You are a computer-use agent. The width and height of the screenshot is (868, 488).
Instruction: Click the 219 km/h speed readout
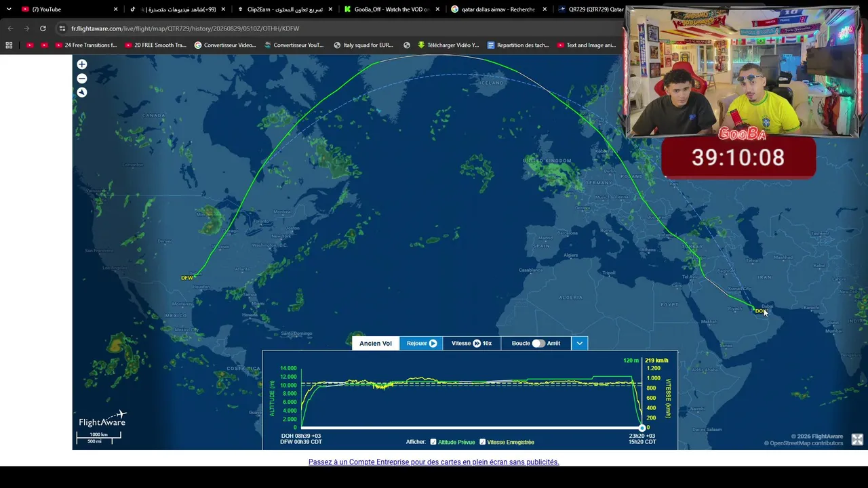pyautogui.click(x=657, y=361)
